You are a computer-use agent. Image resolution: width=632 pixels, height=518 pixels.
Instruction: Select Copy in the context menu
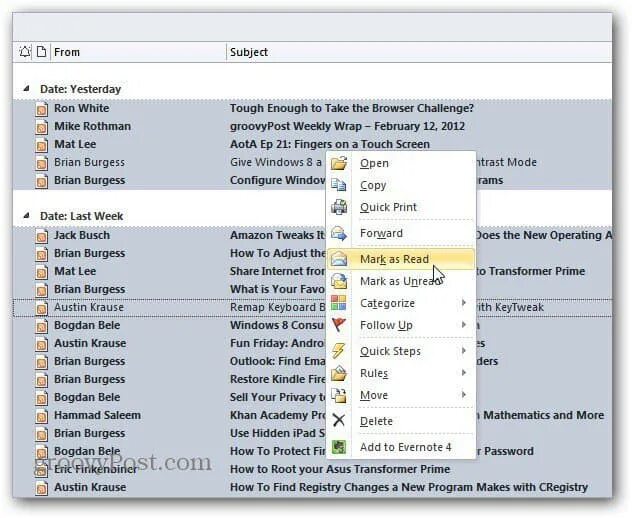400,185
